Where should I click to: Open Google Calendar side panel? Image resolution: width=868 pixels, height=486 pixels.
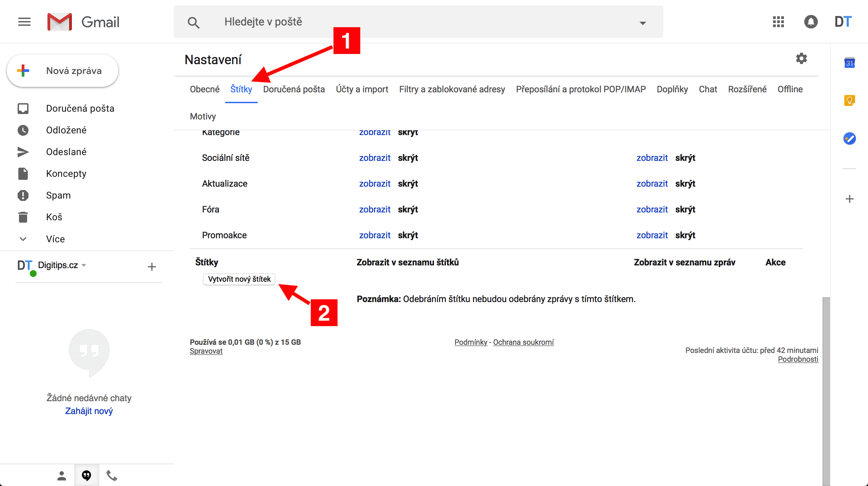[849, 63]
